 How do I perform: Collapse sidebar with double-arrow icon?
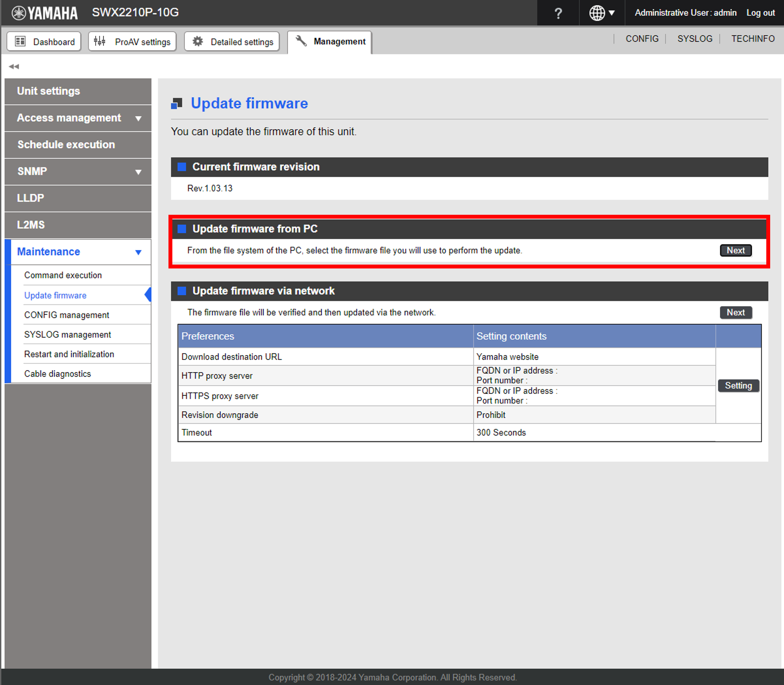[14, 66]
